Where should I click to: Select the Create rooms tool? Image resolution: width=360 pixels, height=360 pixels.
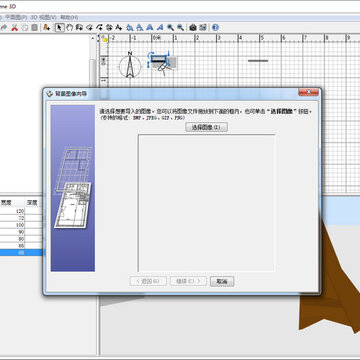point(89,28)
